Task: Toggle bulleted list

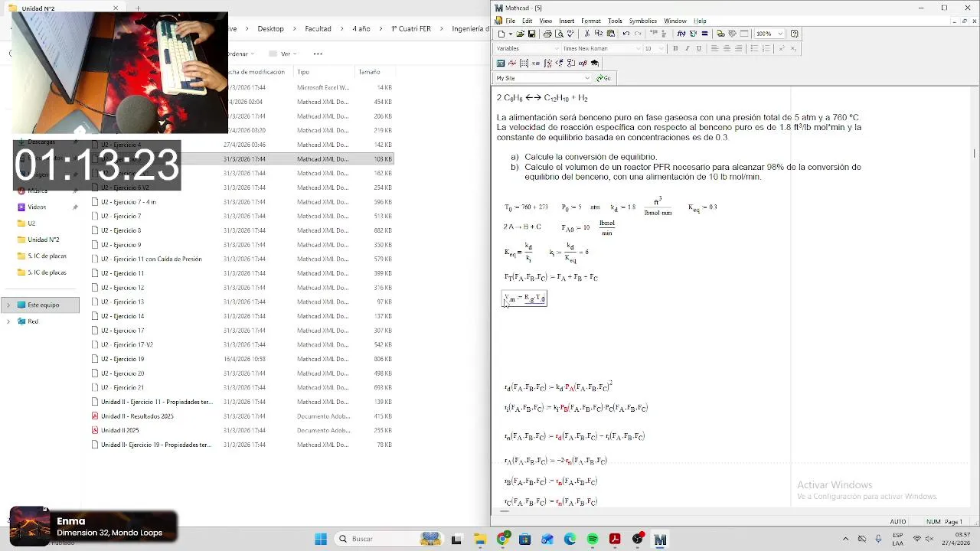Action: pyautogui.click(x=754, y=48)
